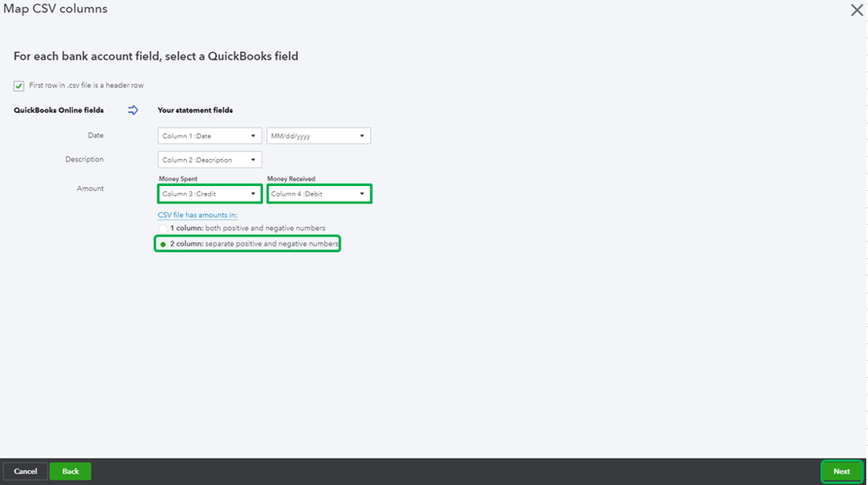Open the Money Received Column 4 :Debit dropdown
This screenshot has width=868, height=485.
(x=319, y=194)
